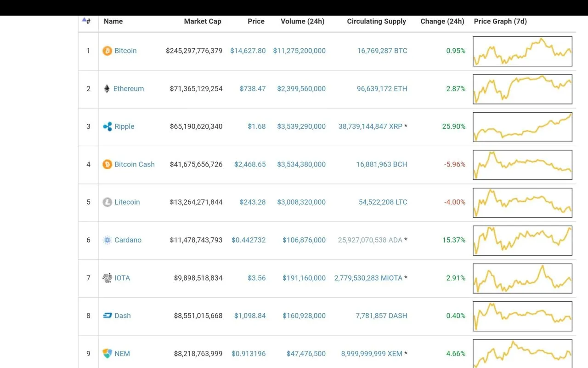Viewport: 588px width, 368px height.
Task: Click Ethereum supply 96,639,172 ETH
Action: pyautogui.click(x=382, y=89)
